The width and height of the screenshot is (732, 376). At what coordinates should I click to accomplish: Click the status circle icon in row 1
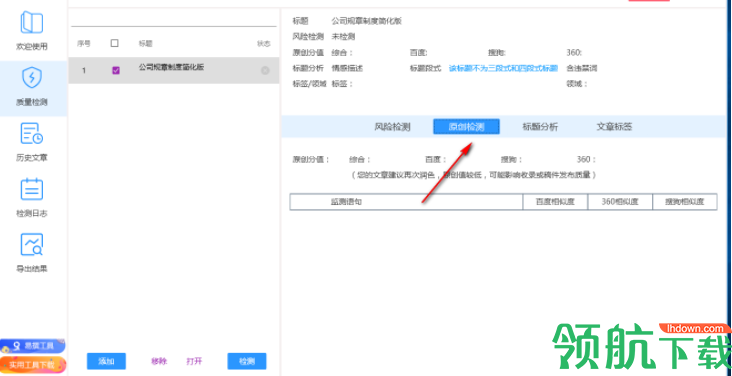(x=265, y=71)
